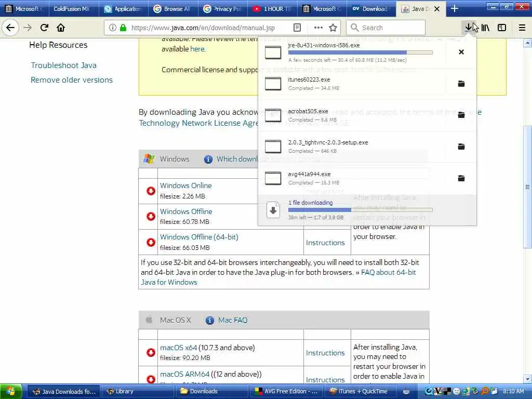This screenshot has width=532, height=399.
Task: Switch to the Privacy Policy tab
Action: pyautogui.click(x=223, y=9)
